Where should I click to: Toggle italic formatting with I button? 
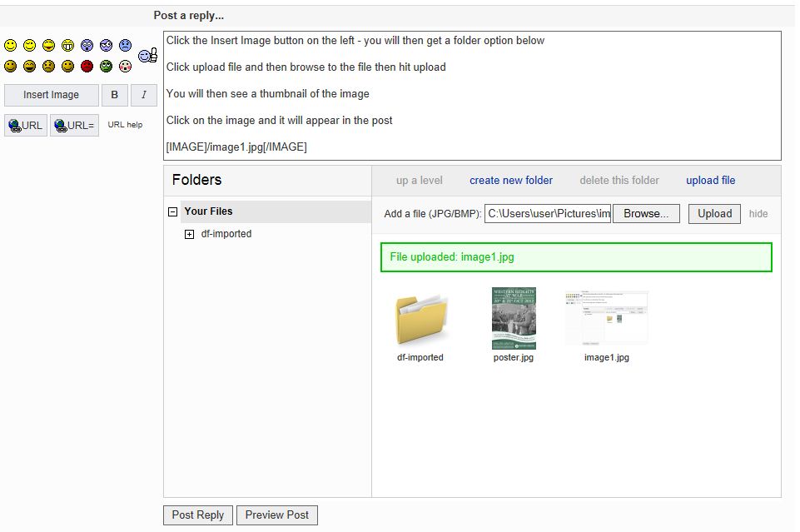pos(144,96)
